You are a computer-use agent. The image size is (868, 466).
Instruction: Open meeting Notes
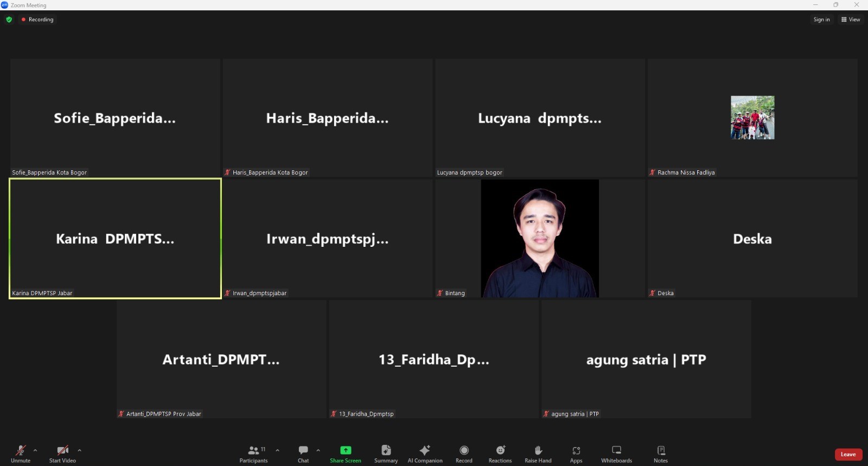660,454
